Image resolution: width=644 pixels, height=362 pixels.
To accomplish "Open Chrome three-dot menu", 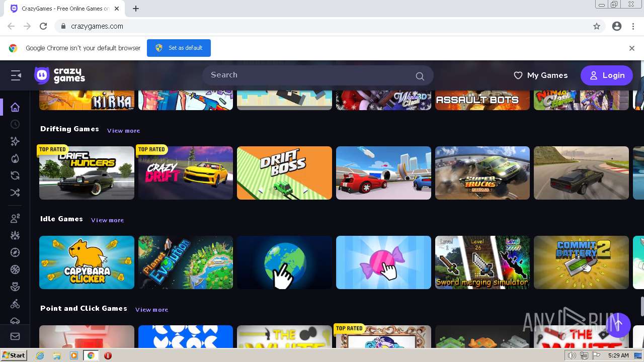I will click(633, 26).
